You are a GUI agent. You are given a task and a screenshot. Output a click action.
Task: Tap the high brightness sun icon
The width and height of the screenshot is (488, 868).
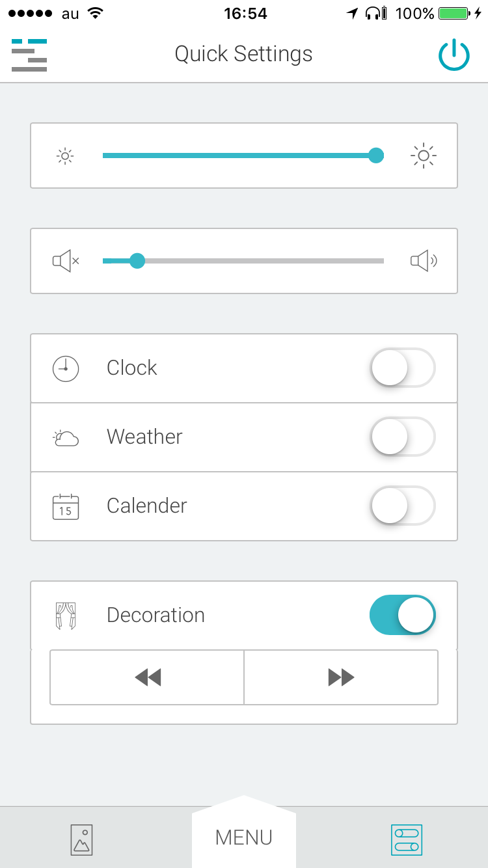pos(424,156)
